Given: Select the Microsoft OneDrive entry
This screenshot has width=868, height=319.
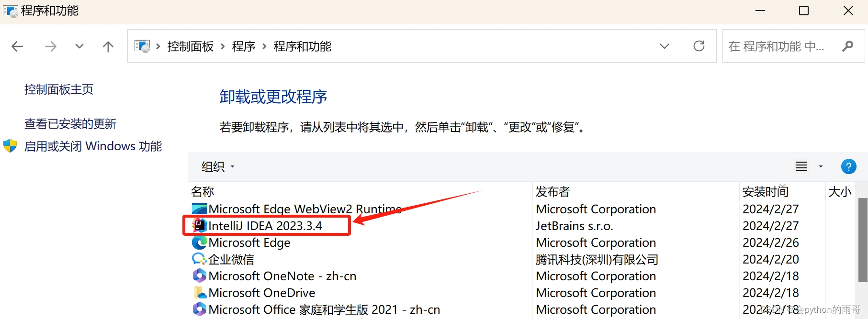Looking at the screenshot, I should pos(262,293).
